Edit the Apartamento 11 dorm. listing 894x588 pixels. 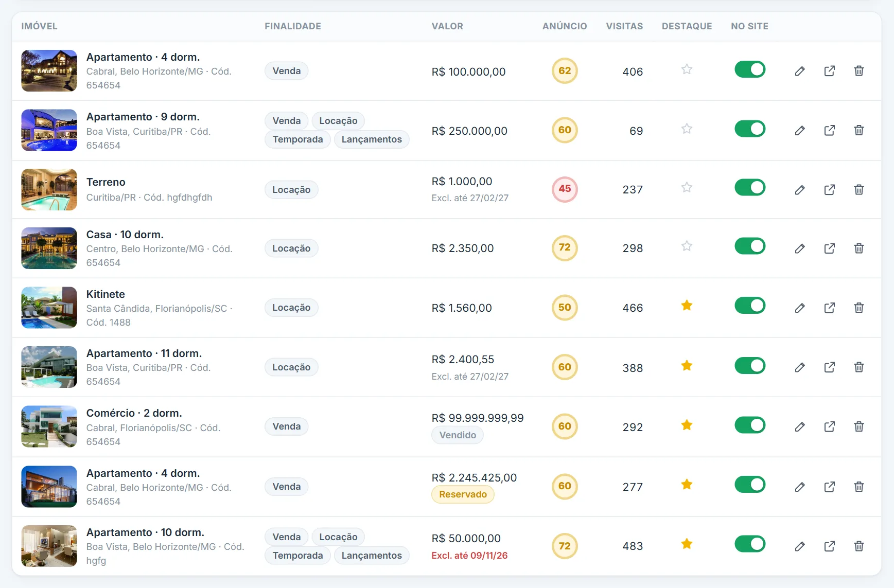coord(799,367)
